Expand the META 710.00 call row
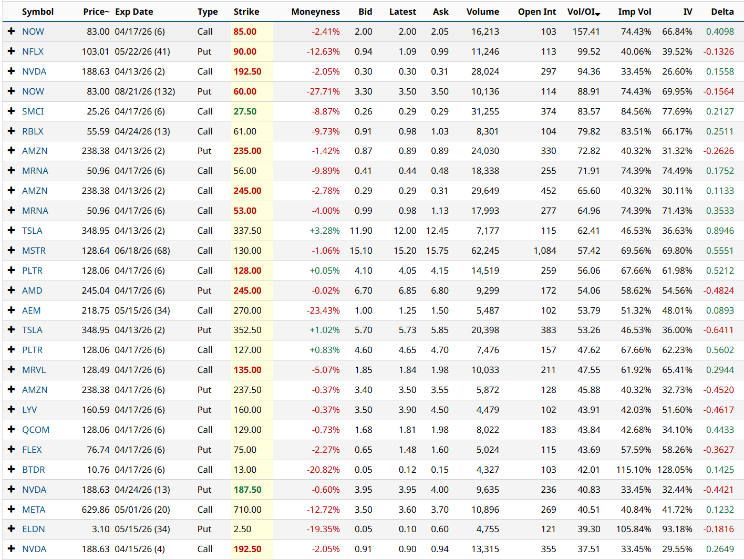 coord(11,510)
